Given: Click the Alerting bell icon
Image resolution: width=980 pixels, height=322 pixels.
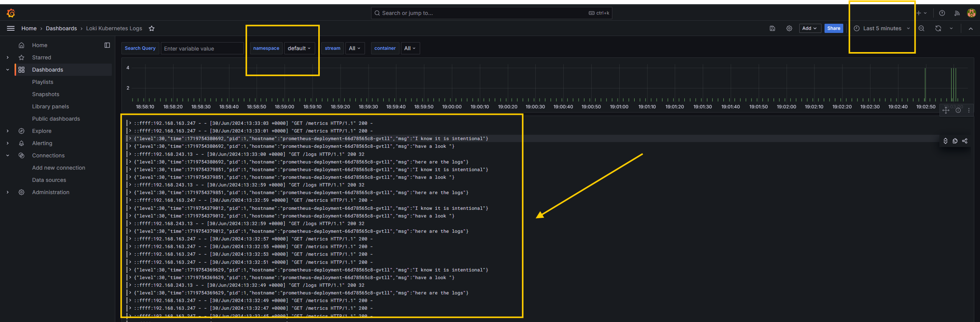Looking at the screenshot, I should (x=21, y=143).
